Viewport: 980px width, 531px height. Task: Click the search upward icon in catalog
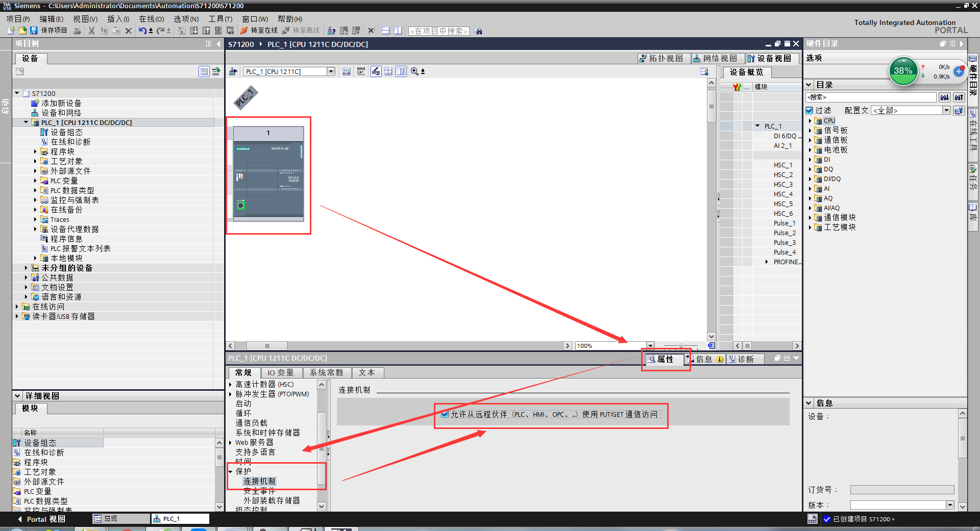click(x=959, y=97)
